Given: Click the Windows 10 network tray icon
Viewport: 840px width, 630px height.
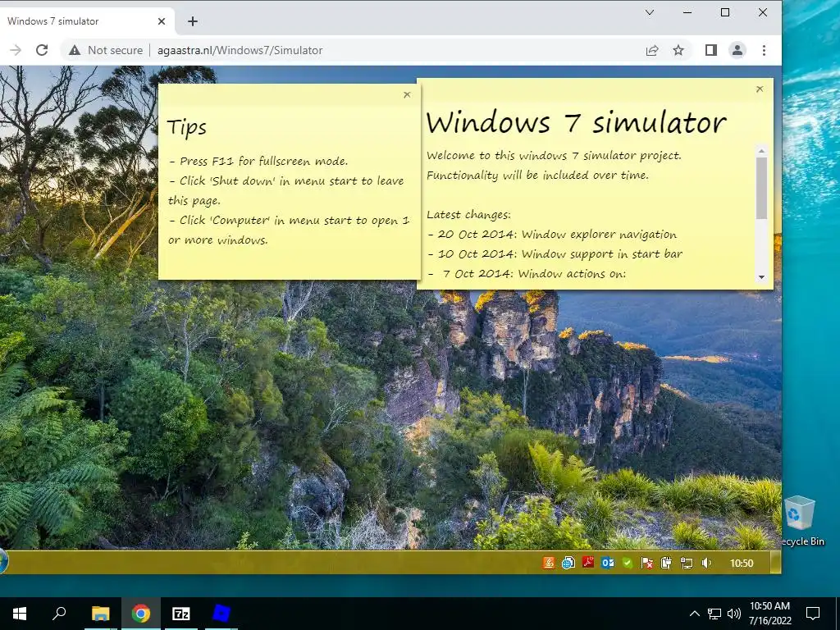Looking at the screenshot, I should (714, 614).
